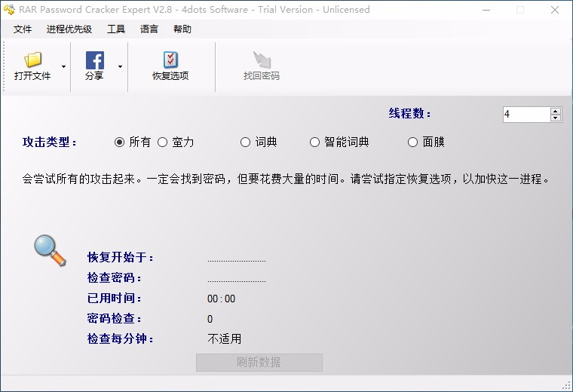This screenshot has width=573, height=392.
Task: Decrease 线程数 with down arrow
Action: (556, 118)
